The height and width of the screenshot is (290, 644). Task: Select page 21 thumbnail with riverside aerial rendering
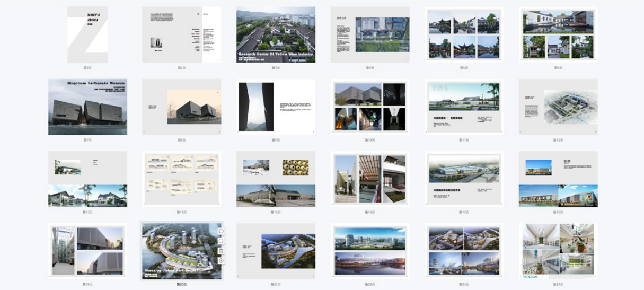coord(276,251)
